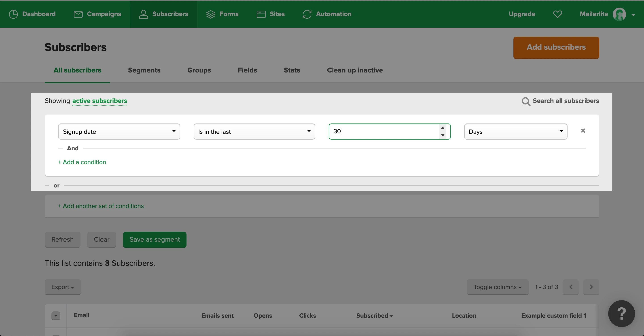Click the heart icon in header
Screen dimensions: 644x336
click(557, 14)
